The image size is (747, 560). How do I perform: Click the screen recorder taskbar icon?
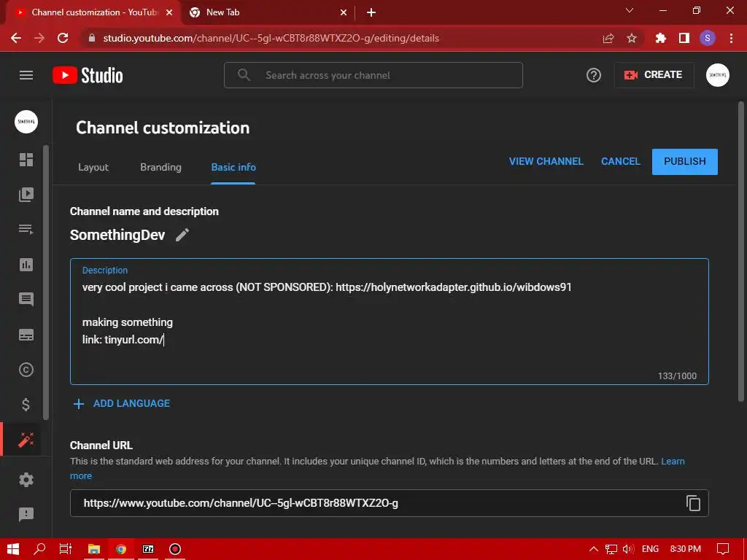(175, 549)
